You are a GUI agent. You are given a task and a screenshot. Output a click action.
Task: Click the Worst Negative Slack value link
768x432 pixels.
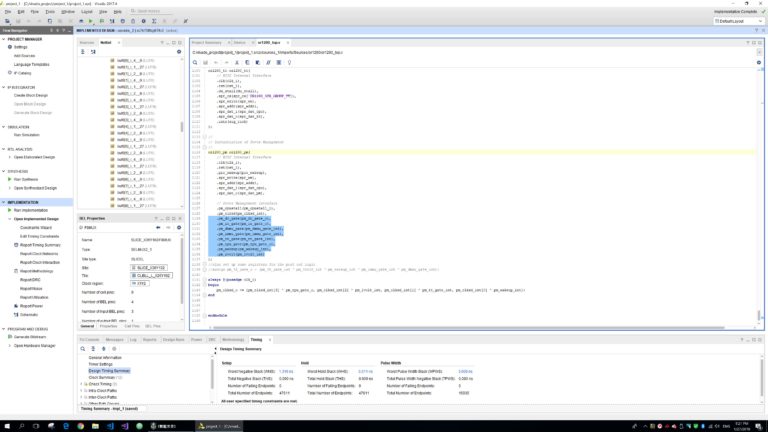tap(286, 371)
